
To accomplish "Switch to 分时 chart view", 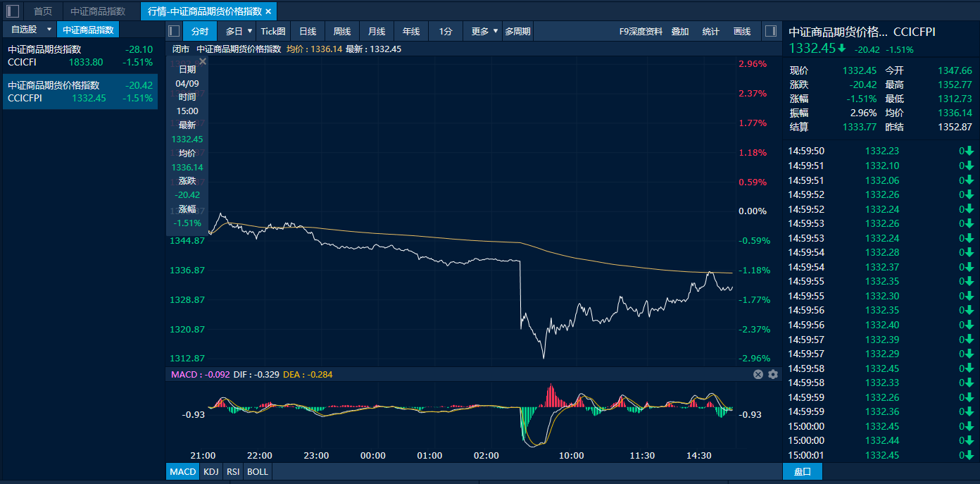I will 200,31.
